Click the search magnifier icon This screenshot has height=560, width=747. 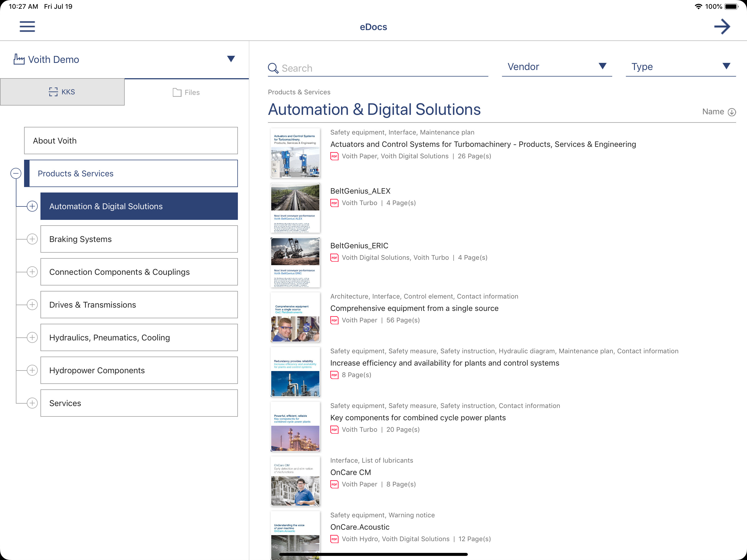click(x=273, y=68)
